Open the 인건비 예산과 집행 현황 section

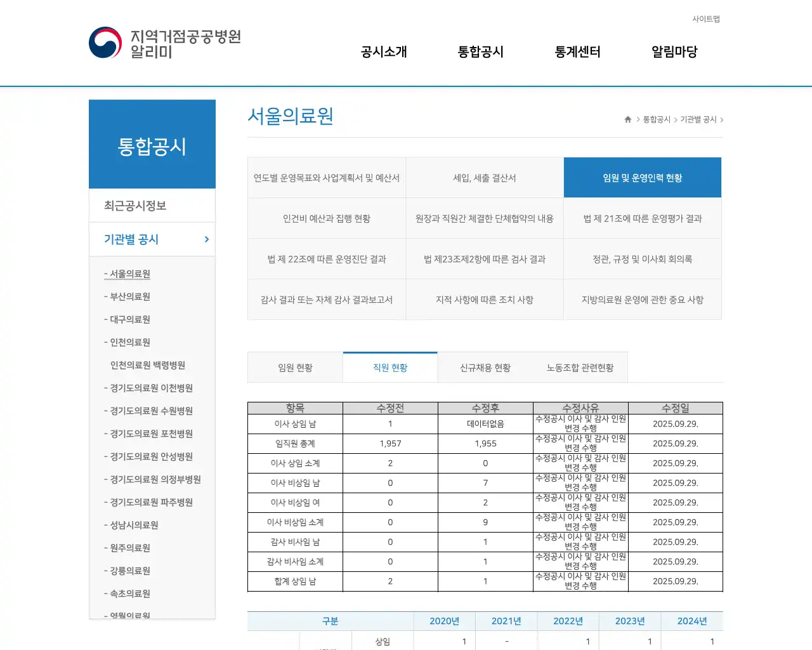tap(327, 218)
